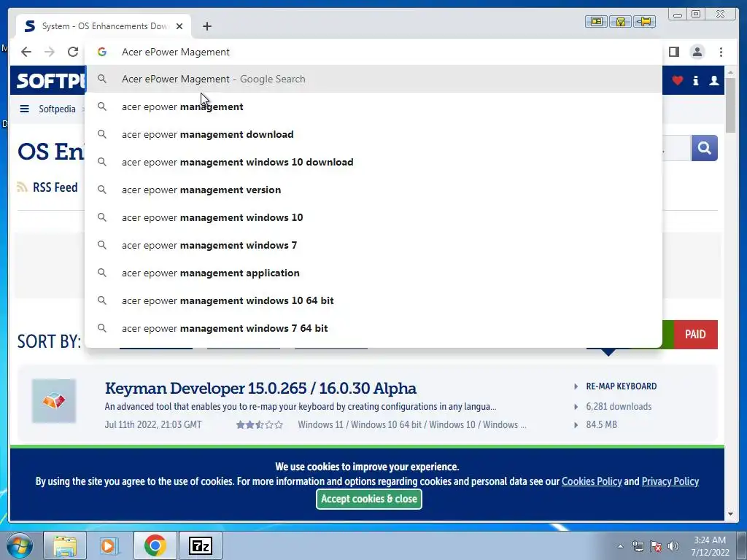Go back to the previous page
Image resolution: width=747 pixels, height=560 pixels.
coord(26,52)
